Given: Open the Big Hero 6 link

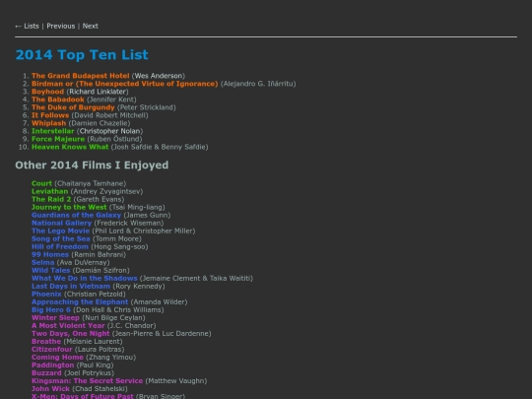Looking at the screenshot, I should point(51,309).
